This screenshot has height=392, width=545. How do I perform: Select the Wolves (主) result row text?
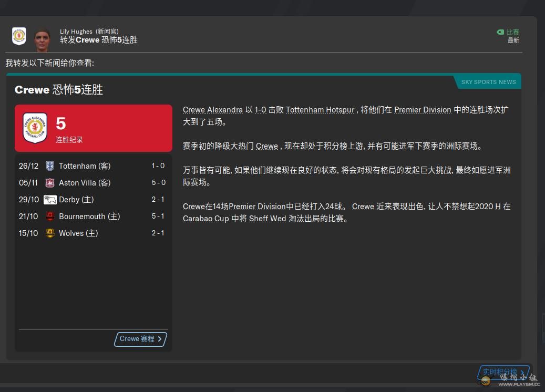[78, 233]
